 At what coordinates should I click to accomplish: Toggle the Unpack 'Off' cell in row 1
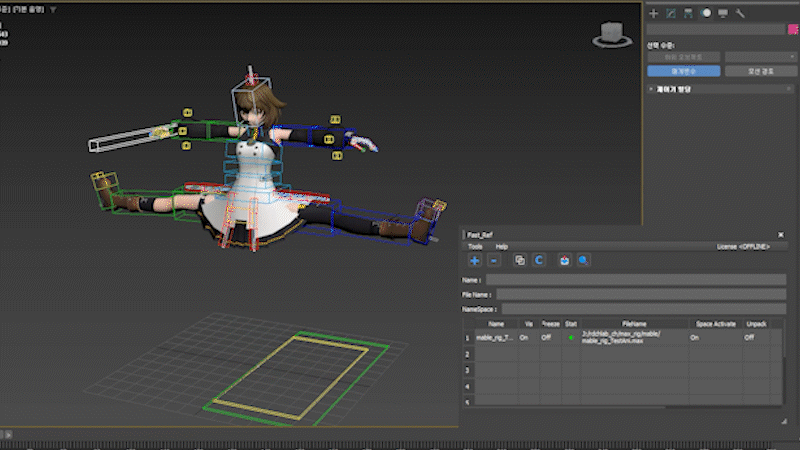tap(749, 338)
